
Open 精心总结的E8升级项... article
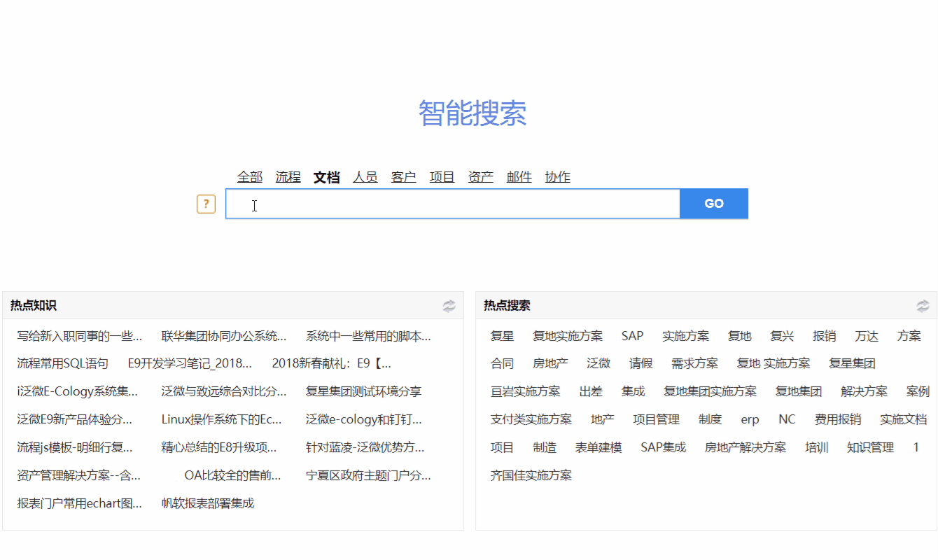(219, 448)
